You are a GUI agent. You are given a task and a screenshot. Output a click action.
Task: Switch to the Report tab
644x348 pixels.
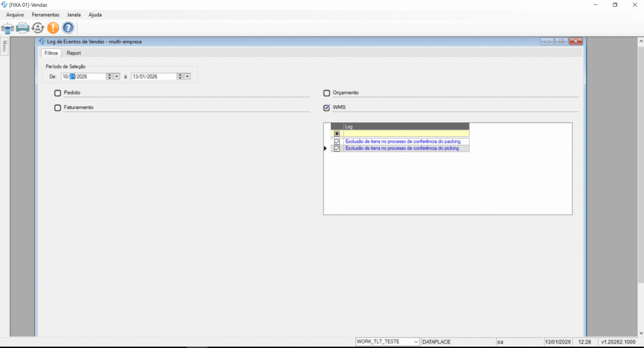point(74,53)
